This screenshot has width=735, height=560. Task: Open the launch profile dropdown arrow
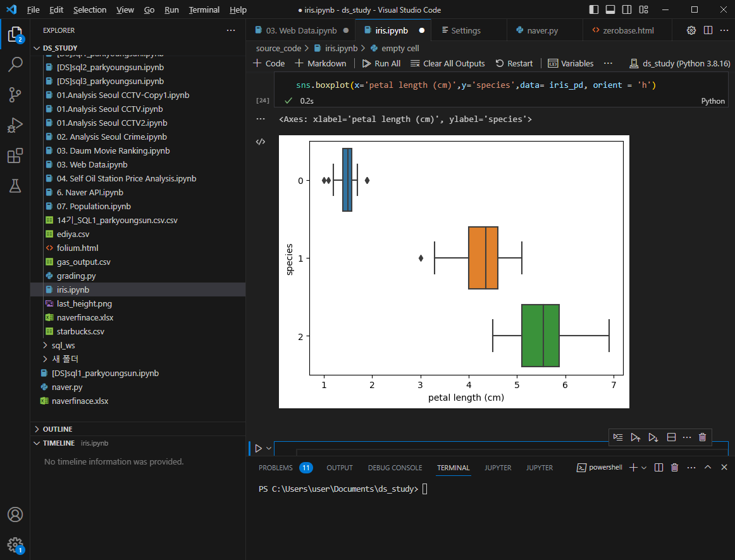[643, 468]
